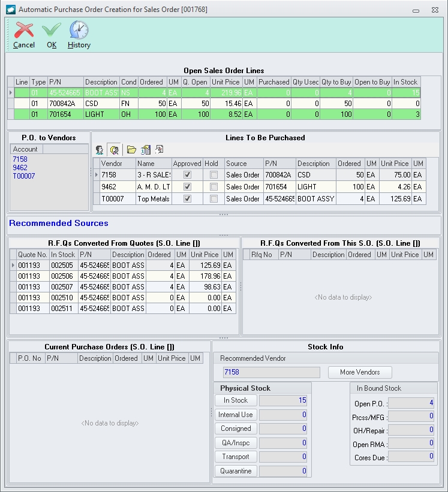Click the Open P.O. field showing 4

click(x=411, y=403)
